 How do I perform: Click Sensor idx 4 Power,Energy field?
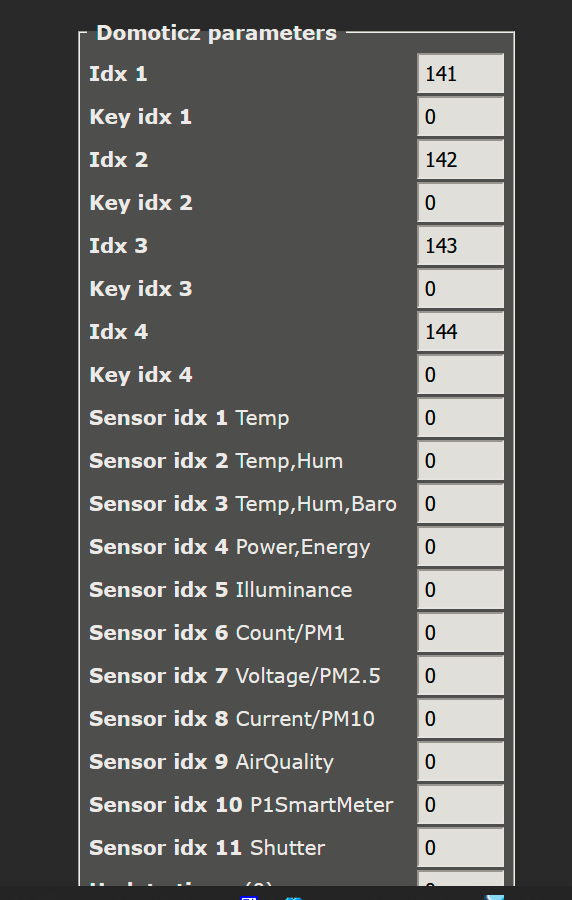coord(461,547)
